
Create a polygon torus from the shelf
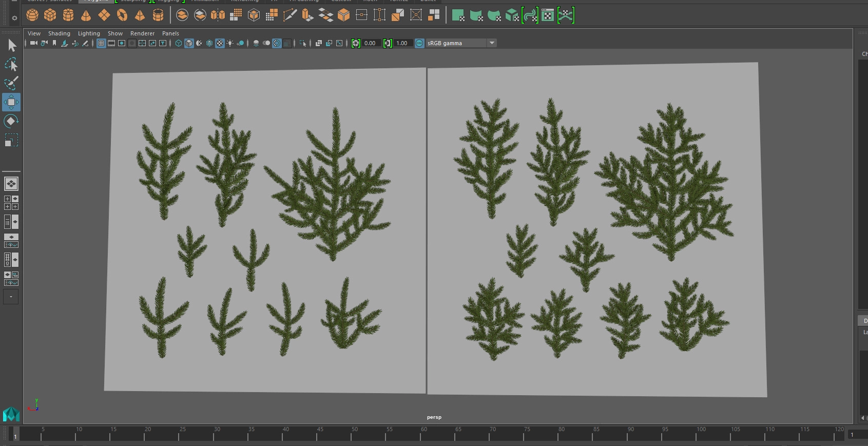pos(122,15)
